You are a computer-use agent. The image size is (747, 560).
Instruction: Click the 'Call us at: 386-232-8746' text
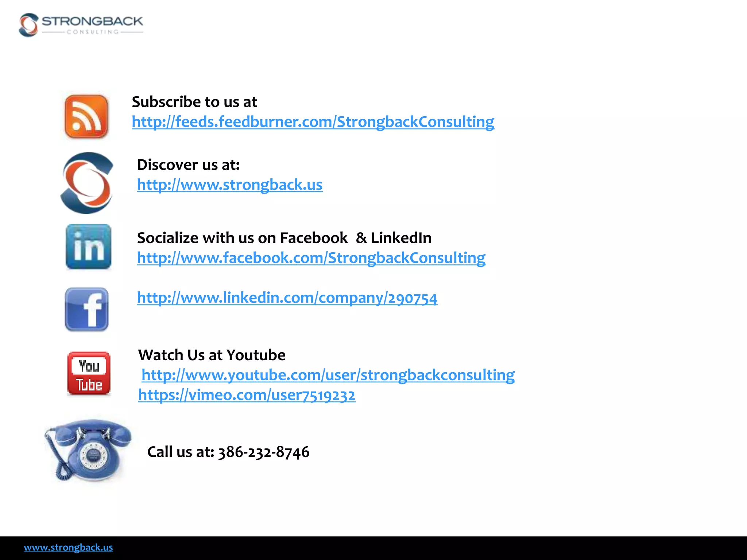[x=228, y=452]
